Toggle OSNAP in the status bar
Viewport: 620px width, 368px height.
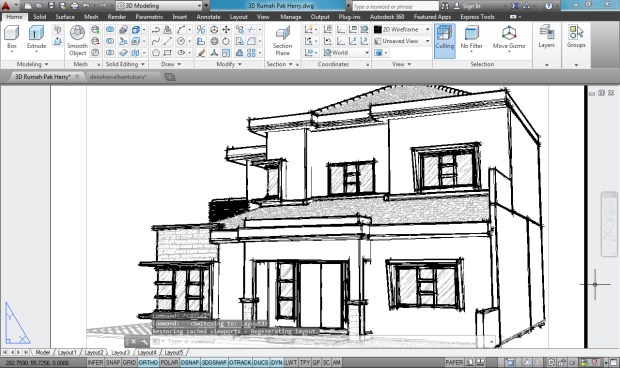tap(190, 362)
